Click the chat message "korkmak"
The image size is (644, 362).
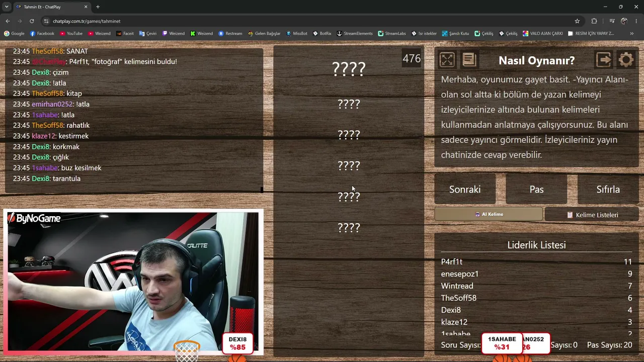point(66,147)
